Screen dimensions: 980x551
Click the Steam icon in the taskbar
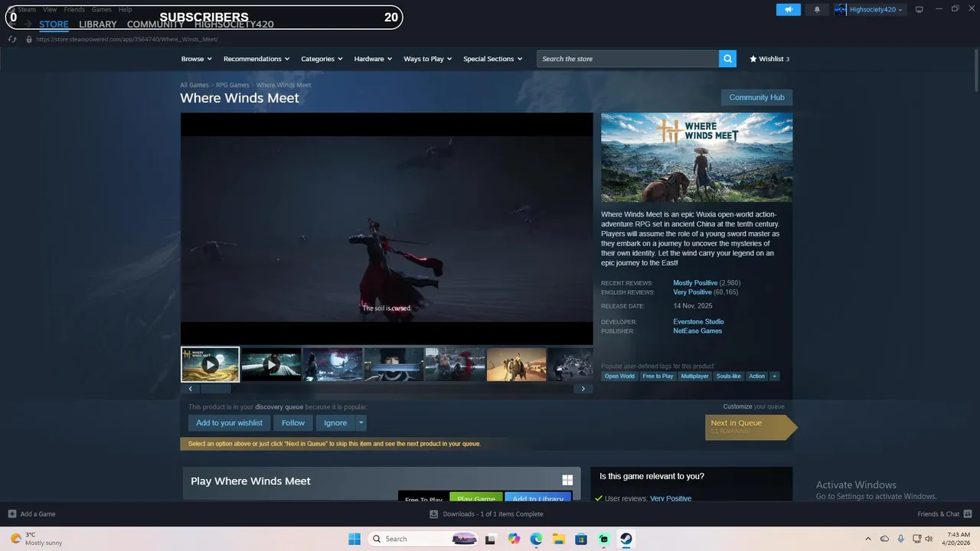(626, 539)
